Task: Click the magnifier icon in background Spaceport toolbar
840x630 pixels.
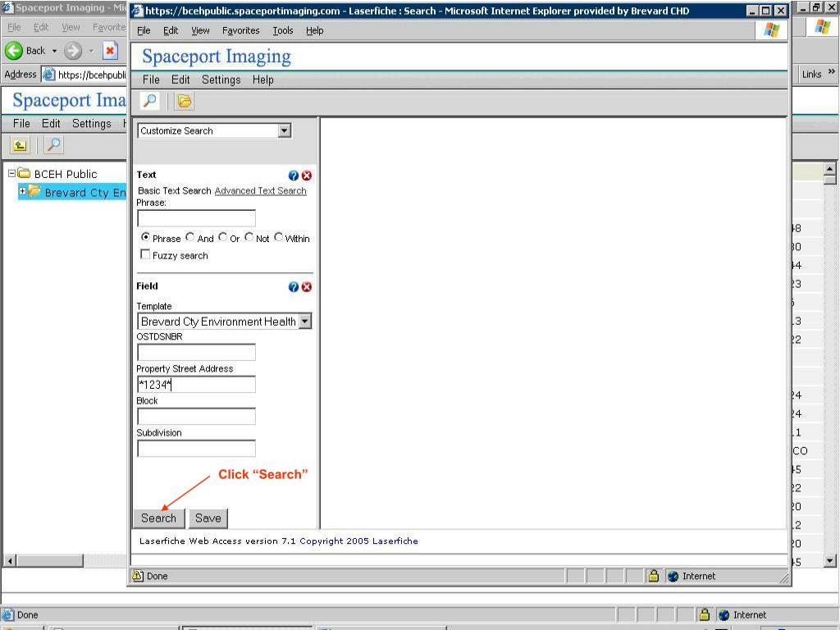Action: click(53, 144)
